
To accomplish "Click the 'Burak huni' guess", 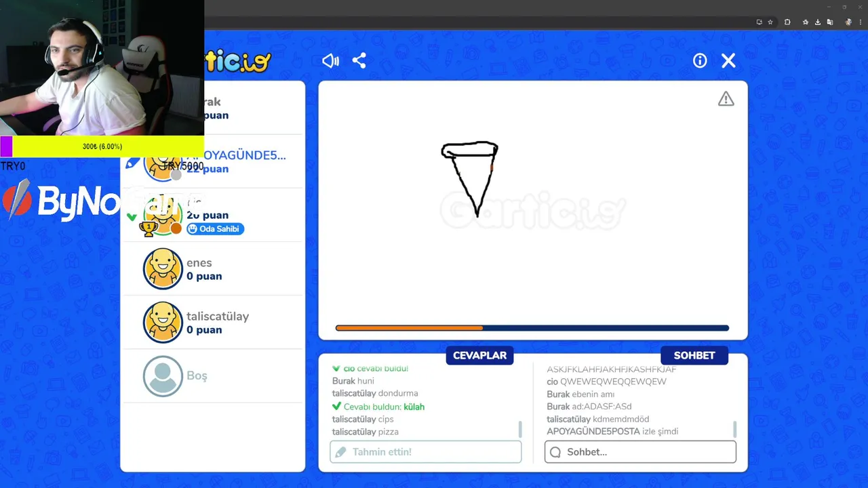I will 353,381.
